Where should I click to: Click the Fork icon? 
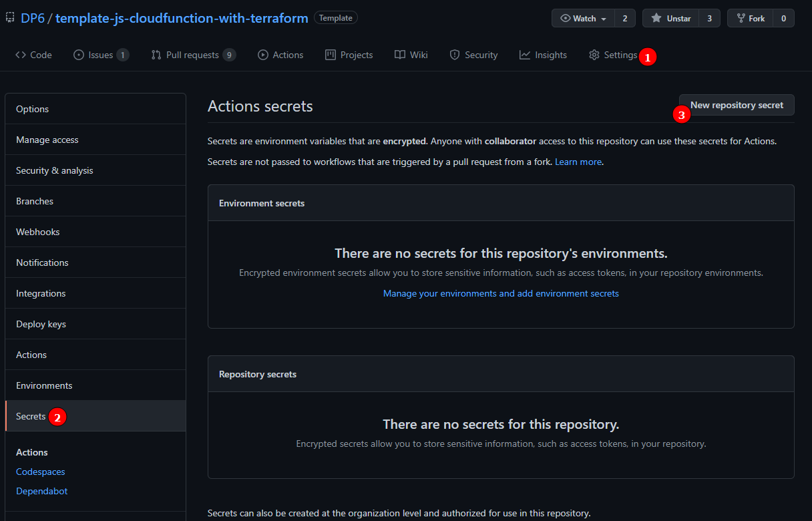point(741,18)
